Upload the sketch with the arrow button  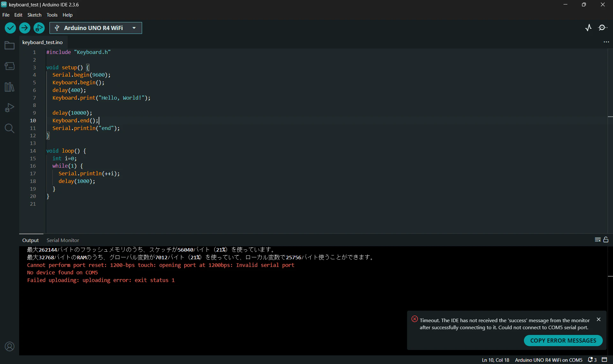[25, 28]
